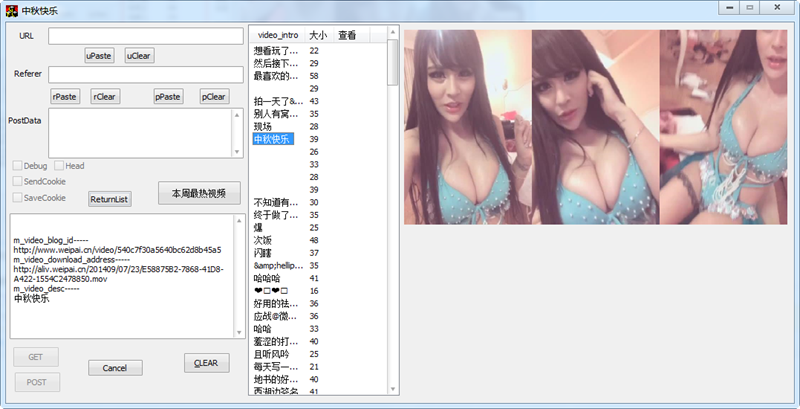Tick the SaveCookie checkbox
The image size is (800, 409).
click(17, 198)
